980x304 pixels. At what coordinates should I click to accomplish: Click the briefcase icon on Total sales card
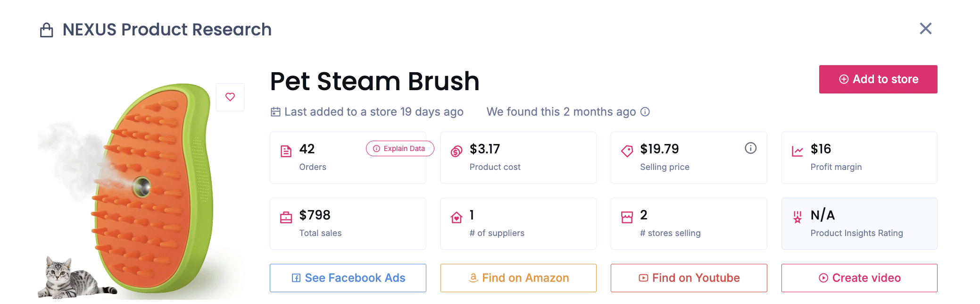coord(286,215)
